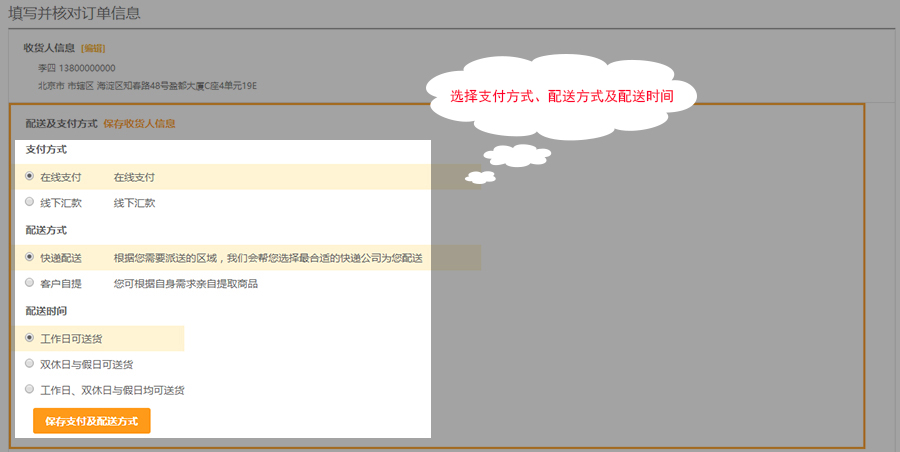The height and width of the screenshot is (452, 900).
Task: Click the 线下汇款 description text
Action: coord(134,203)
